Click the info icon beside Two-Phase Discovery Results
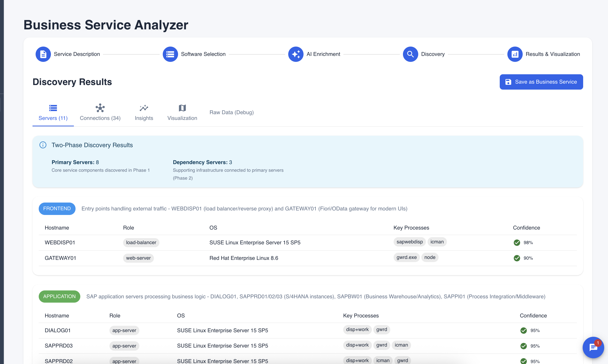This screenshot has height=364, width=608. pos(43,145)
